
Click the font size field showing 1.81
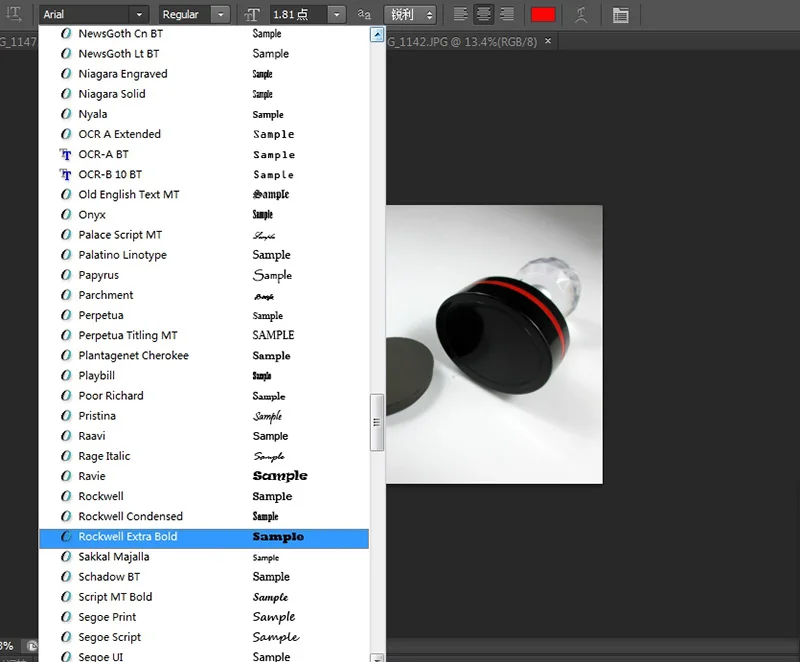coord(297,14)
